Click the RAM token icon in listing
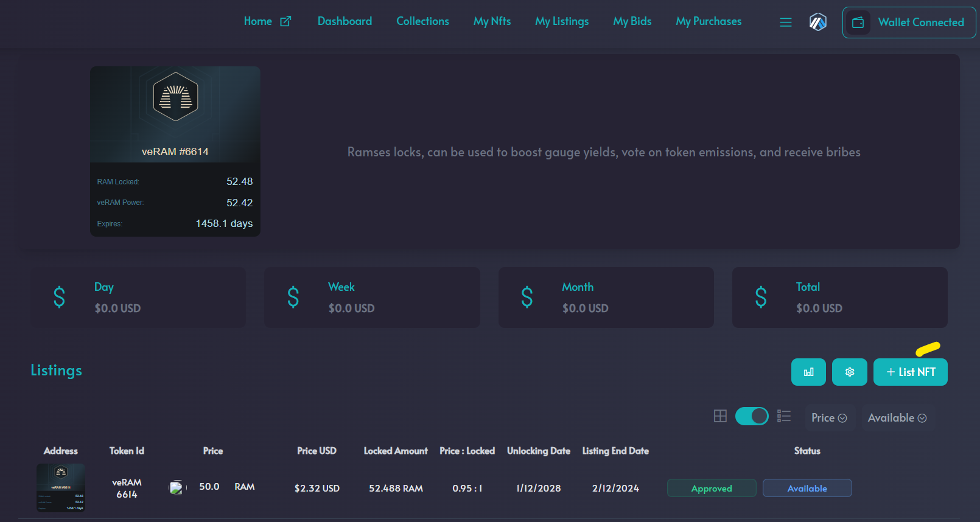The width and height of the screenshot is (980, 522). pos(176,487)
